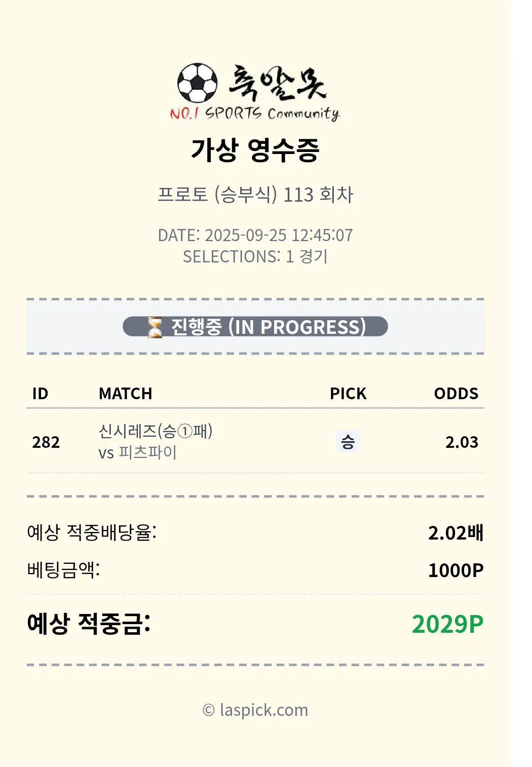The height and width of the screenshot is (767, 532).
Task: Click the 승 pick badge
Action: (x=348, y=442)
